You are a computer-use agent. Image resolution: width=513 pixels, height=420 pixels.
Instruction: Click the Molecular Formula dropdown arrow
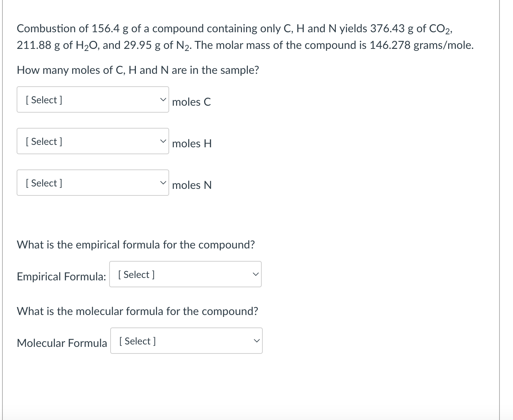(x=256, y=341)
